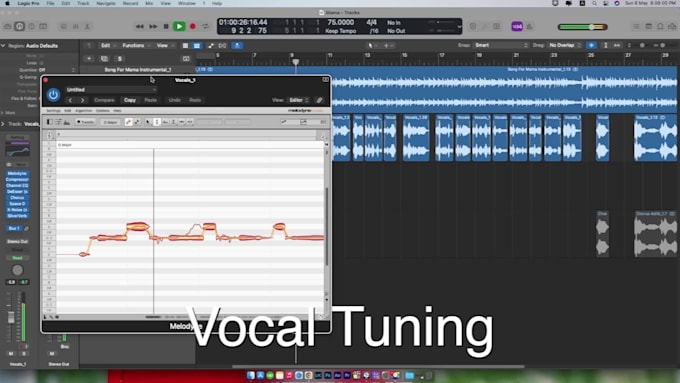Click the Fast Forward transport button
Image resolution: width=680 pixels, height=383 pixels.
[153, 26]
